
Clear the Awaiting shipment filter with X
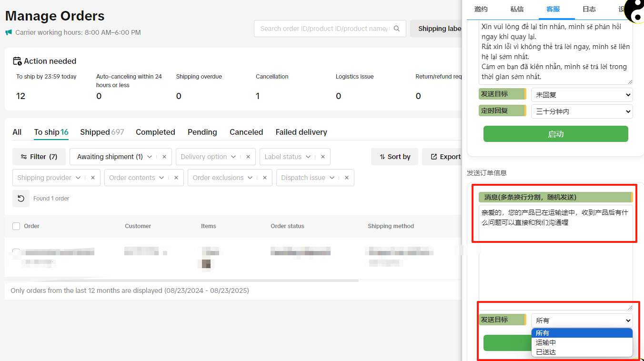pyautogui.click(x=164, y=157)
